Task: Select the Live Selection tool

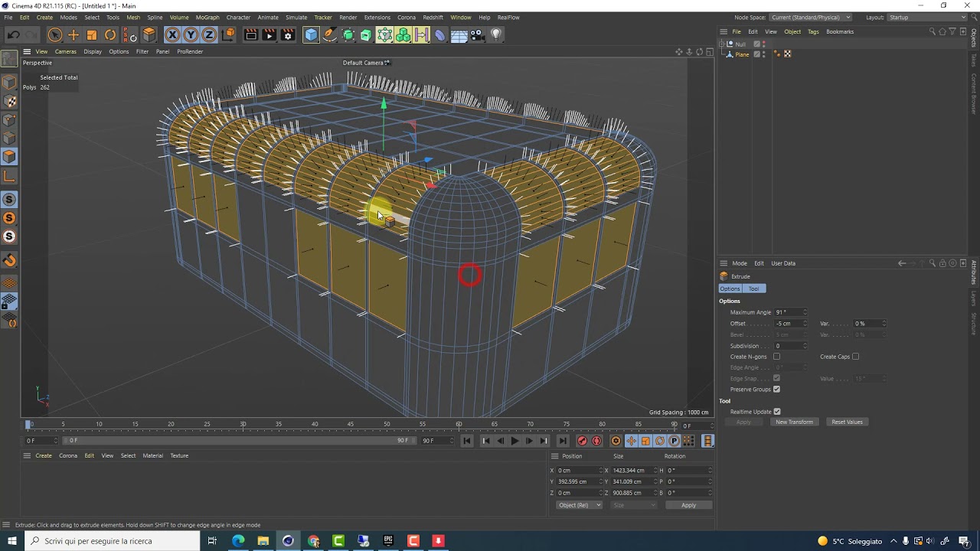Action: tap(54, 34)
